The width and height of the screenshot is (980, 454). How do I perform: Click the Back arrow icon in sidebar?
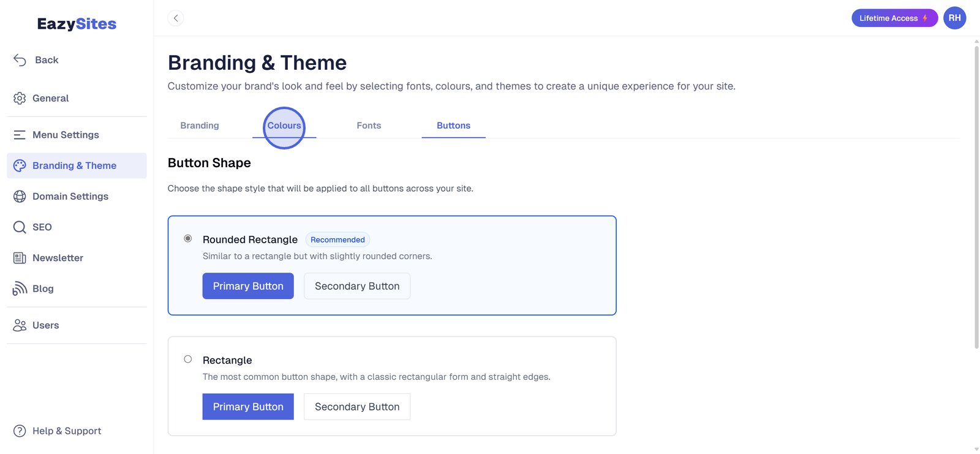[20, 60]
